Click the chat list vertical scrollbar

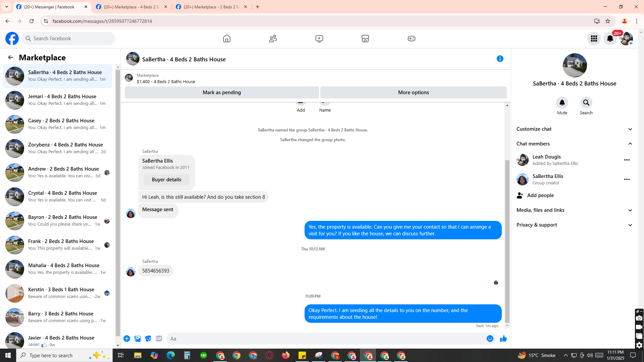[x=118, y=203]
